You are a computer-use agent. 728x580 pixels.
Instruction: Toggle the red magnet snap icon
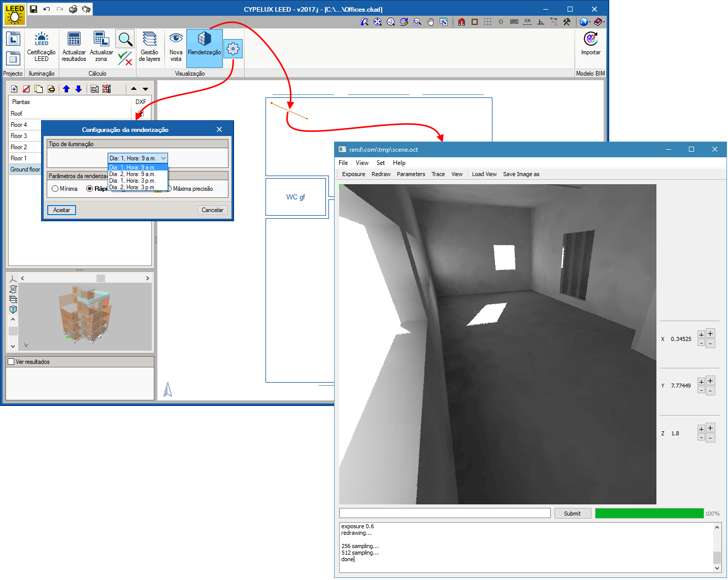coord(461,22)
